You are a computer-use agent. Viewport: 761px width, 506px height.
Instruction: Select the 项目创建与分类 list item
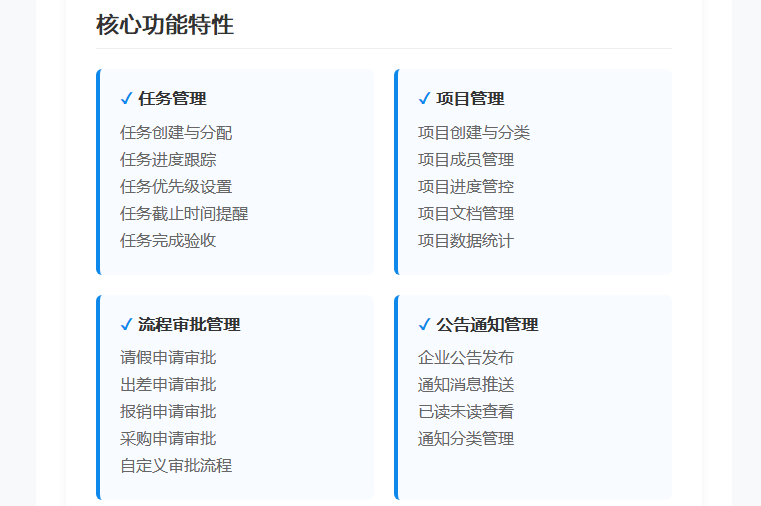(474, 132)
